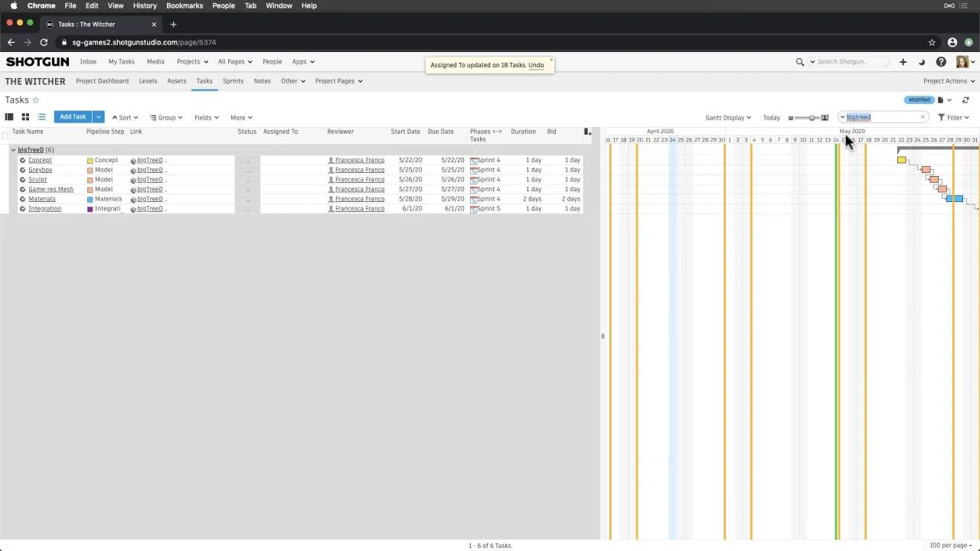This screenshot has width=980, height=551.
Task: Click the zoom-out gantt icon
Action: [x=791, y=118]
